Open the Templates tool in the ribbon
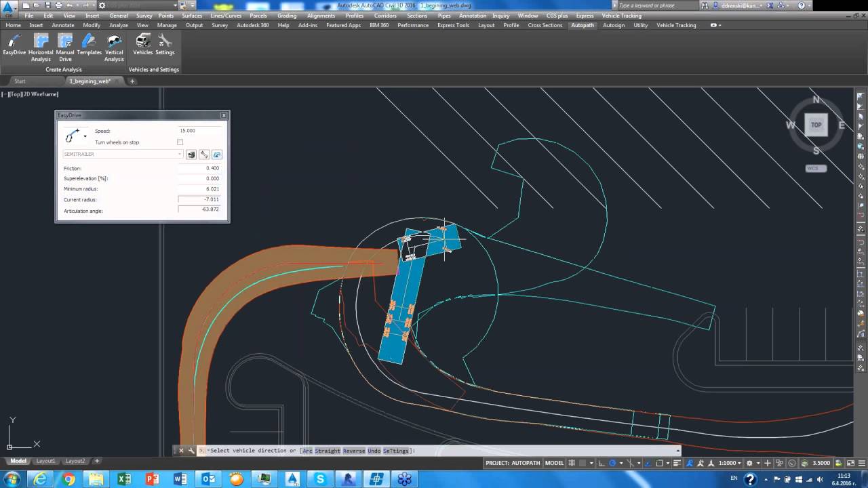 [89, 45]
